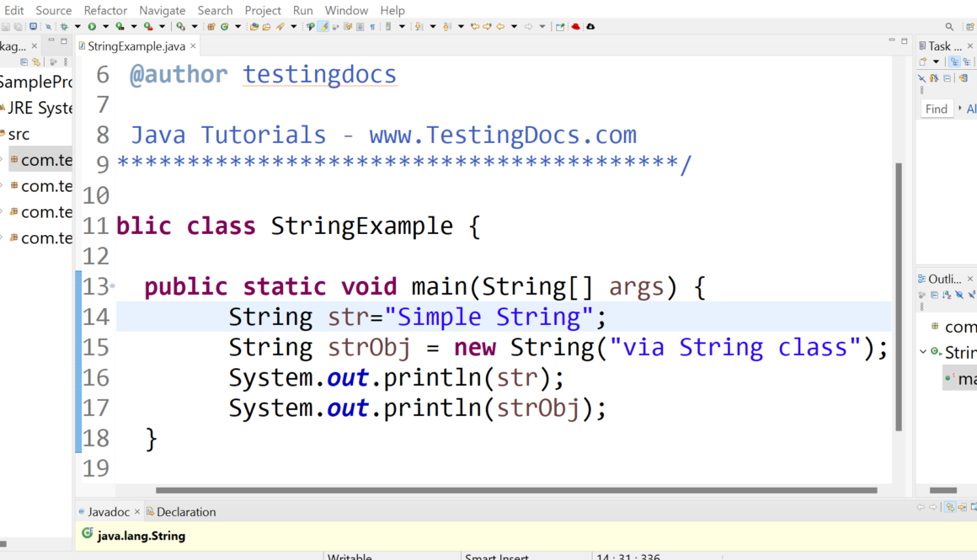Open the Refactor menu
977x560 pixels.
click(x=105, y=10)
